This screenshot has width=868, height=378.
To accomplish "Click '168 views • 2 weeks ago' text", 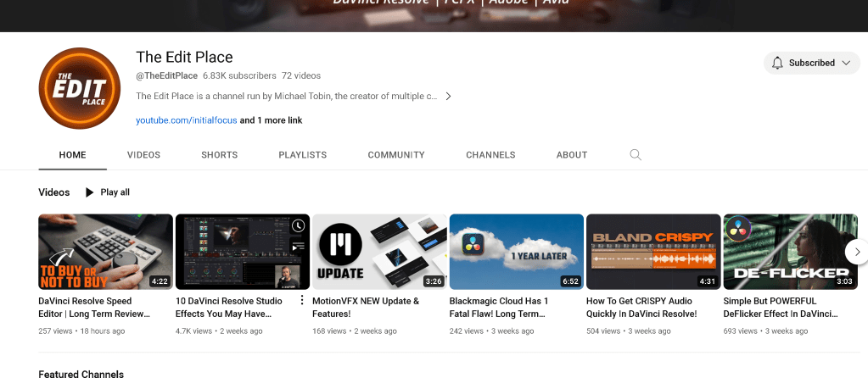I will [x=355, y=331].
